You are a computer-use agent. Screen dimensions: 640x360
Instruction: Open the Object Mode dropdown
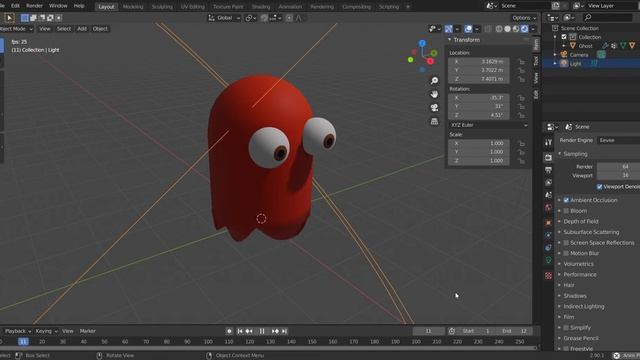[x=17, y=29]
